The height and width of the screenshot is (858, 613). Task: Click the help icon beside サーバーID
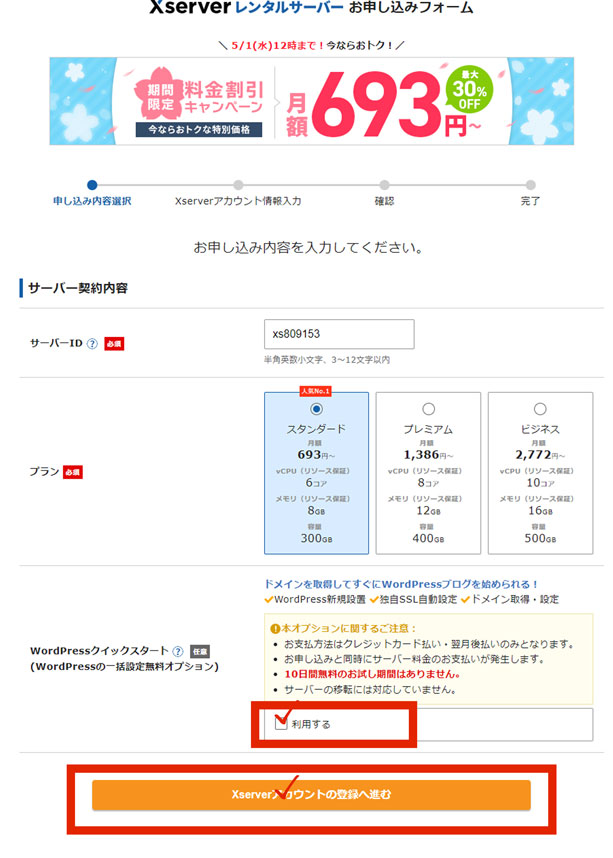pos(92,343)
